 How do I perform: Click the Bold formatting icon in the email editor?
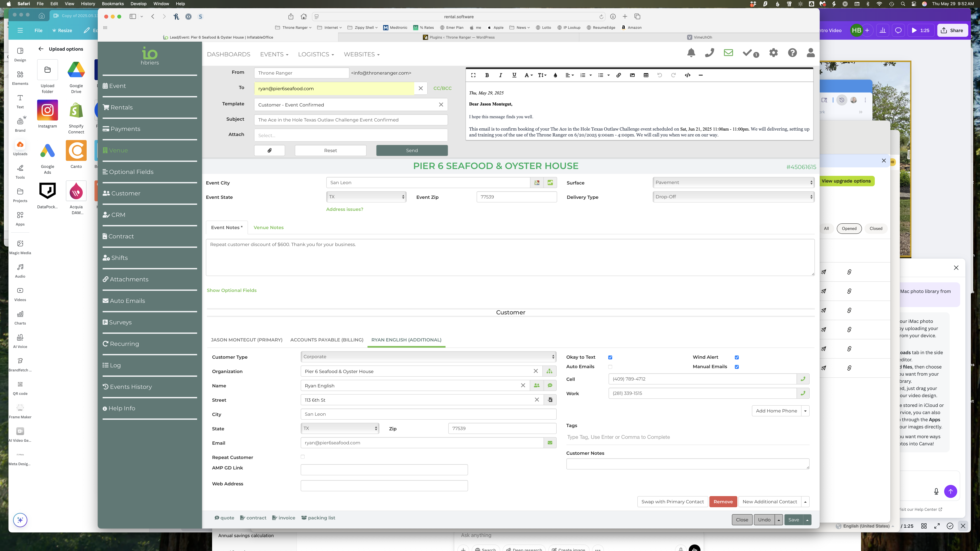tap(487, 75)
